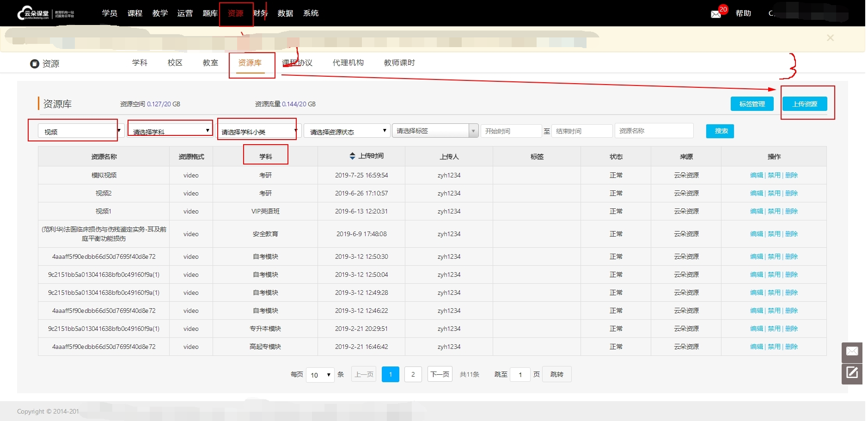Click 禁用 for 视频2 row
Viewport: 868px width, 421px height.
coord(774,193)
